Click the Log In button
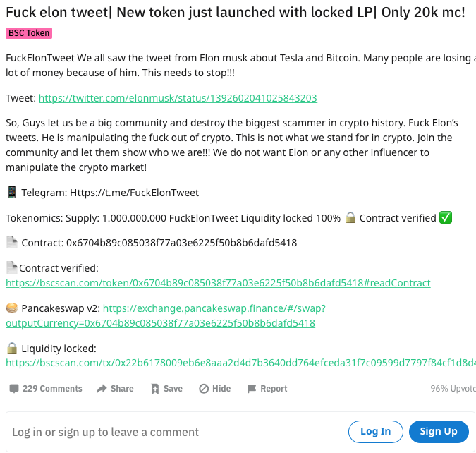The height and width of the screenshot is (453, 476). point(376,432)
